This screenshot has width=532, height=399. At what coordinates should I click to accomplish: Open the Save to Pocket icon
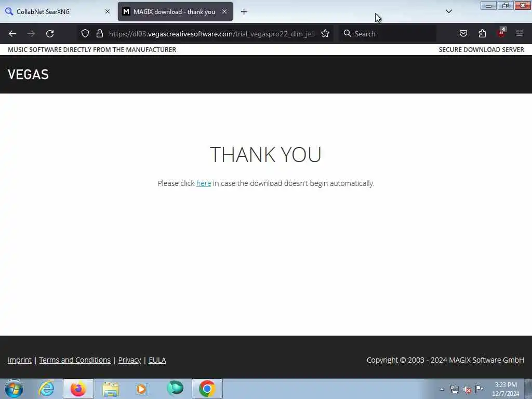coord(463,33)
